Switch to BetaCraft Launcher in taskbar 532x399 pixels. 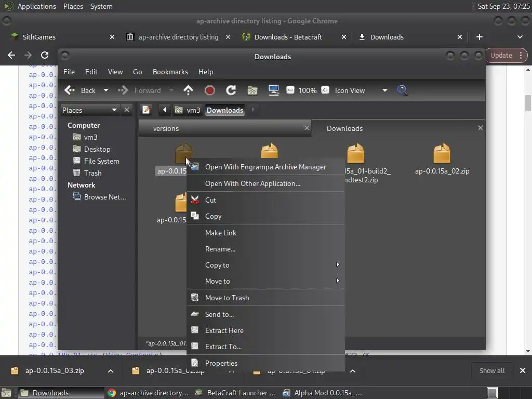pyautogui.click(x=236, y=393)
